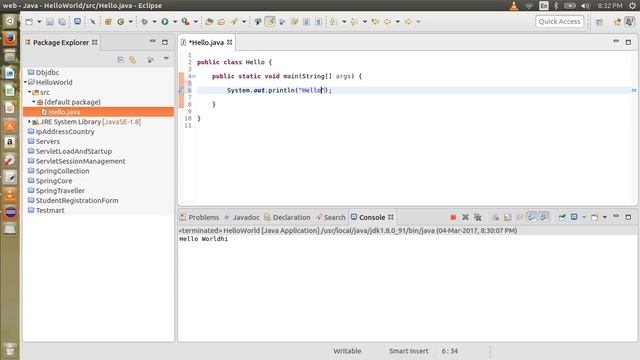Open the New wizard dropdown arrow
This screenshot has height=360, width=640.
(x=39, y=22)
